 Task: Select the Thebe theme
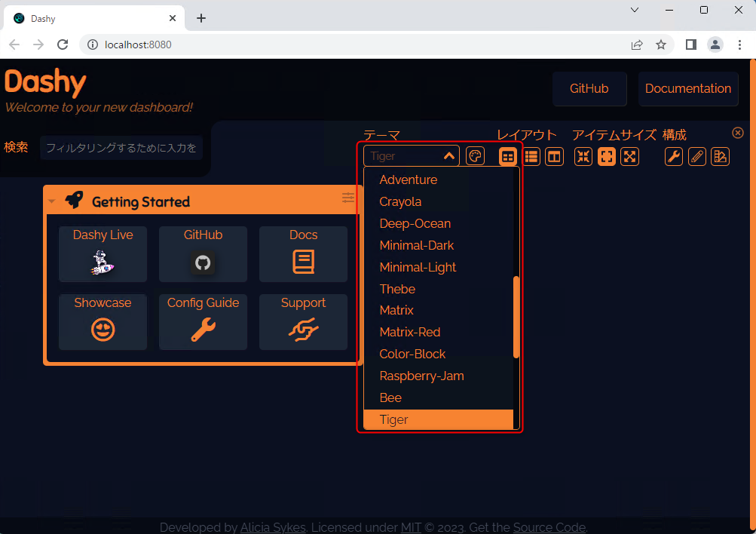pos(438,288)
